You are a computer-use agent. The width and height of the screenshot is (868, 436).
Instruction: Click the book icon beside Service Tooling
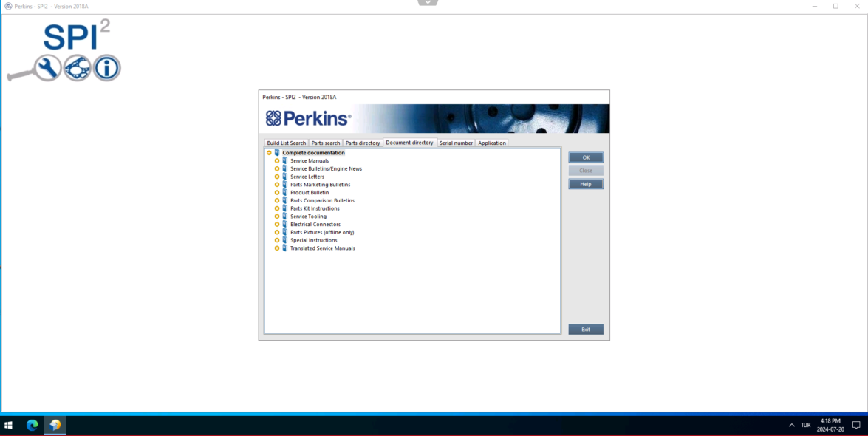(285, 216)
